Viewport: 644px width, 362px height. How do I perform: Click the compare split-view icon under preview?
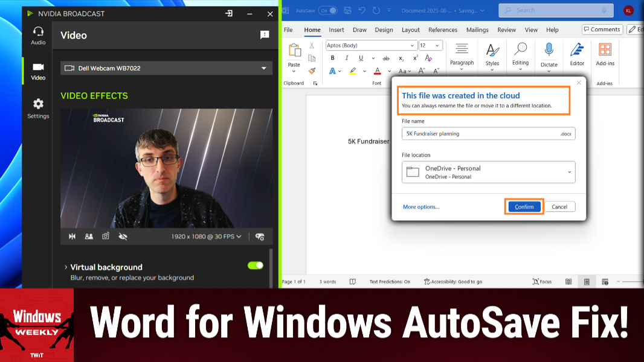(x=72, y=236)
